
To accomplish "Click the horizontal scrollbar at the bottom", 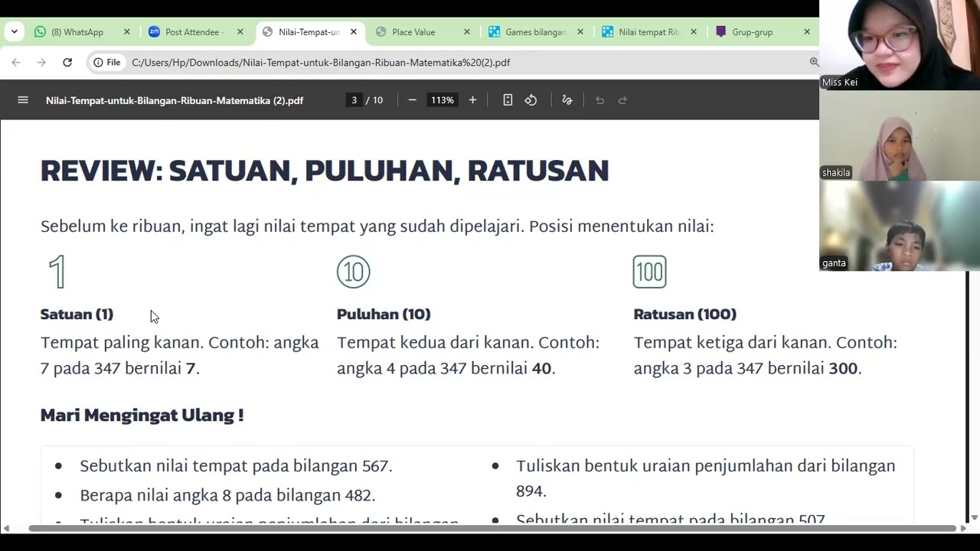I will point(492,528).
